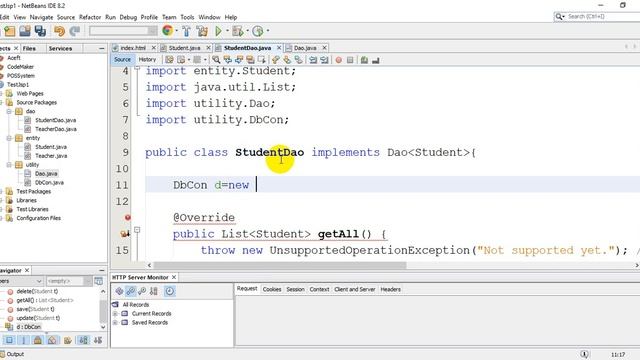The width and height of the screenshot is (640, 360).
Task: Click the editor horizontal scrollbar thumb
Action: [x=280, y=265]
